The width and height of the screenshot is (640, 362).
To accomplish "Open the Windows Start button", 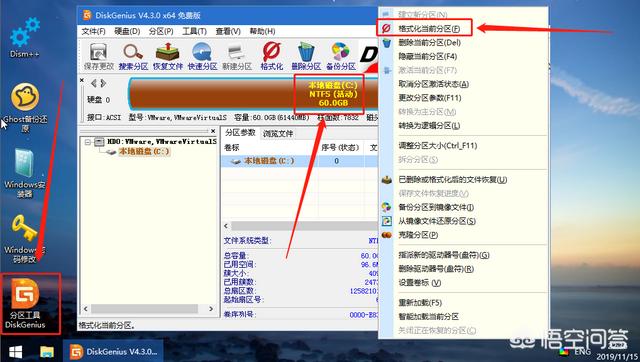I will [x=16, y=352].
